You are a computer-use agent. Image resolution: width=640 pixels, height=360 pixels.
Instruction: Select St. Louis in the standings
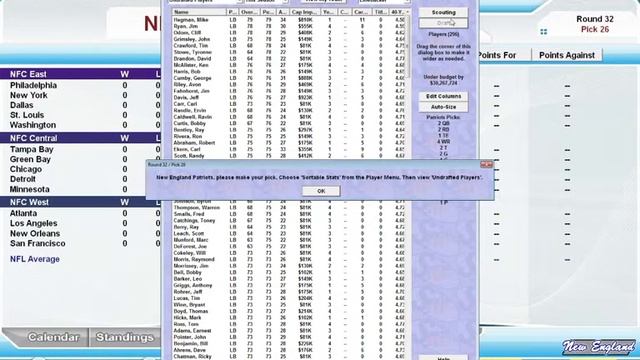click(x=27, y=115)
